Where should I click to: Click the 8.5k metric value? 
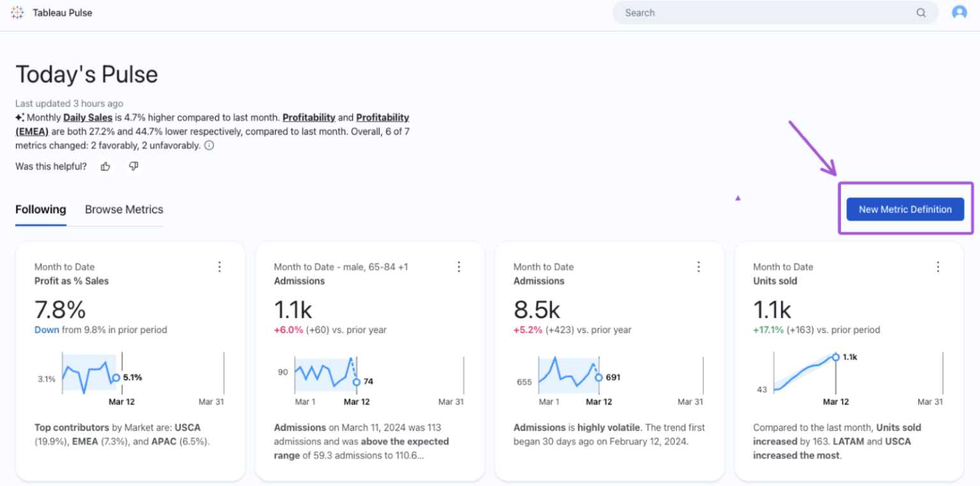click(537, 310)
